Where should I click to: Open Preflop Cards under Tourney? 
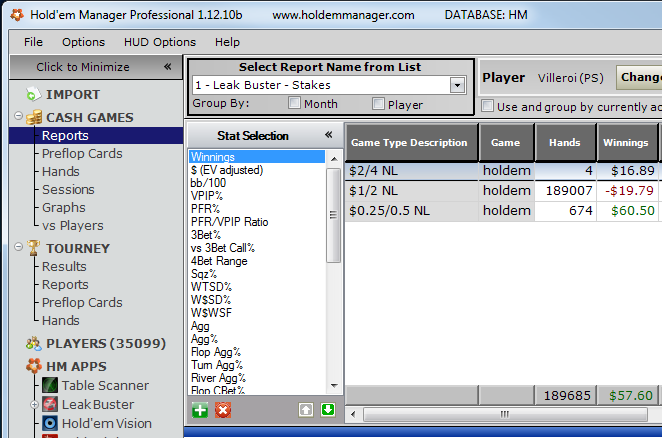click(x=82, y=302)
